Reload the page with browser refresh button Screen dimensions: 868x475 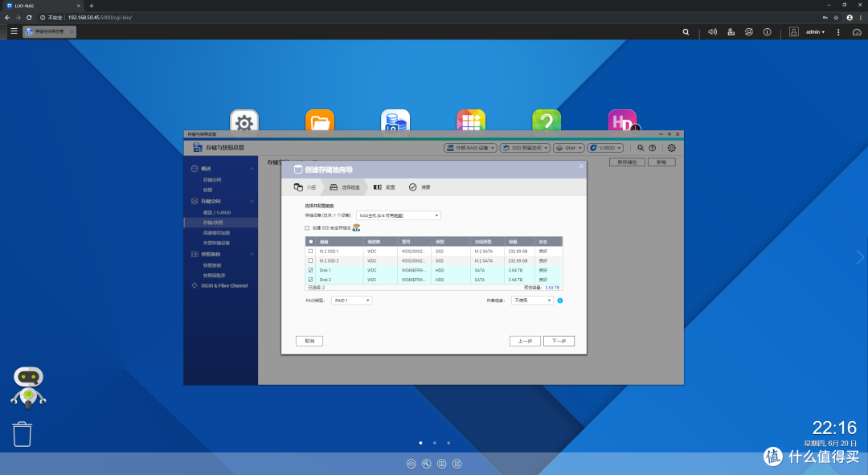29,18
